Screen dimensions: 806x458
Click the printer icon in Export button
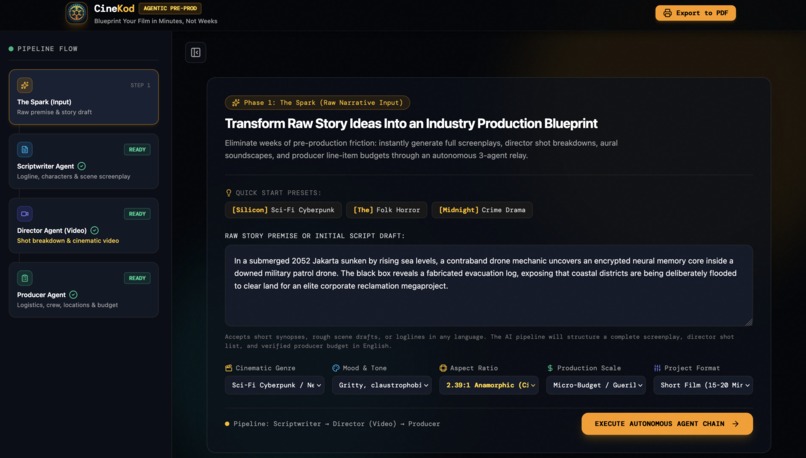pyautogui.click(x=667, y=13)
